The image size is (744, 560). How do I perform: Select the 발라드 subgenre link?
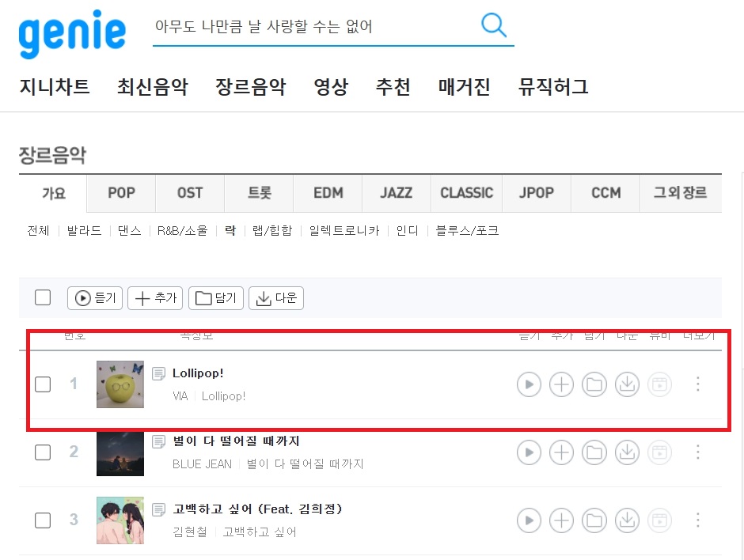(84, 230)
